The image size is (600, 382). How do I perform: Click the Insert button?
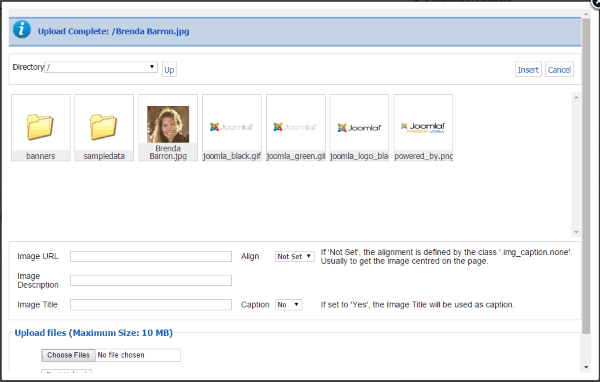(x=528, y=70)
